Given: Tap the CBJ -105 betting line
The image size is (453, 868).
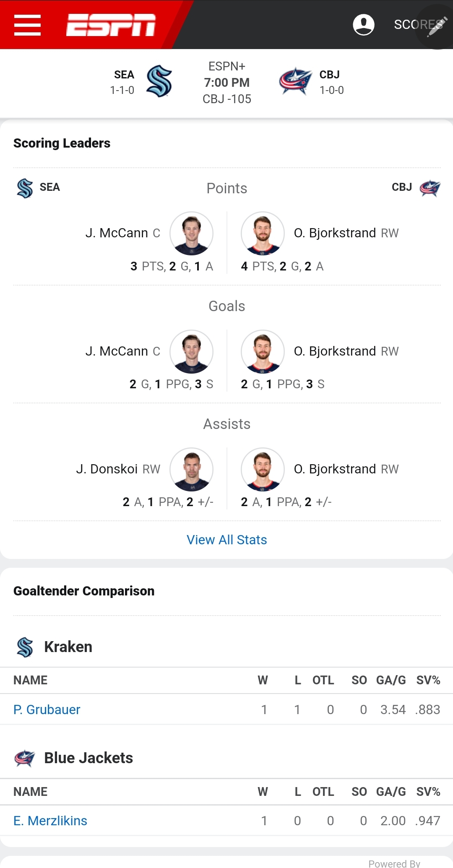Looking at the screenshot, I should pyautogui.click(x=227, y=99).
